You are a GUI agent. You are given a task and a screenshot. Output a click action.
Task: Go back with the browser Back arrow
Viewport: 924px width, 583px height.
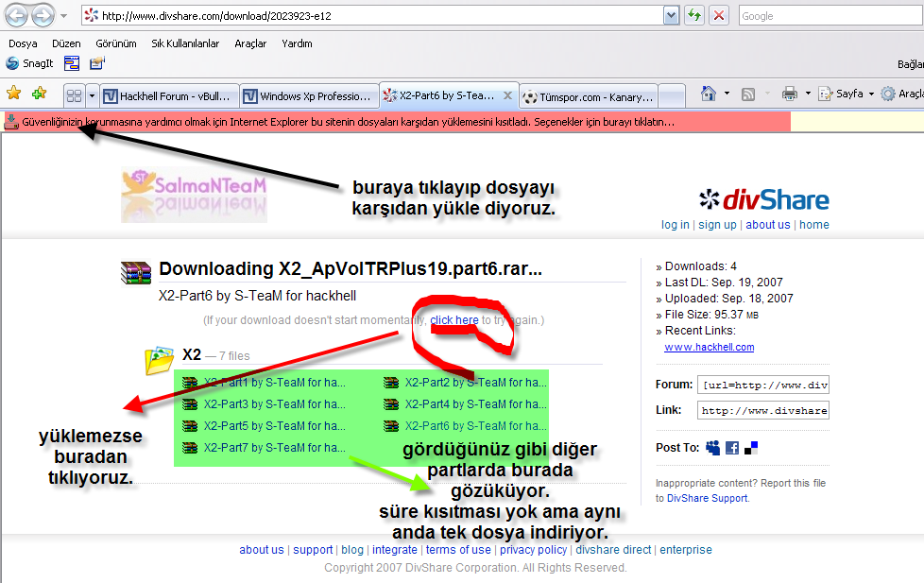coord(16,15)
